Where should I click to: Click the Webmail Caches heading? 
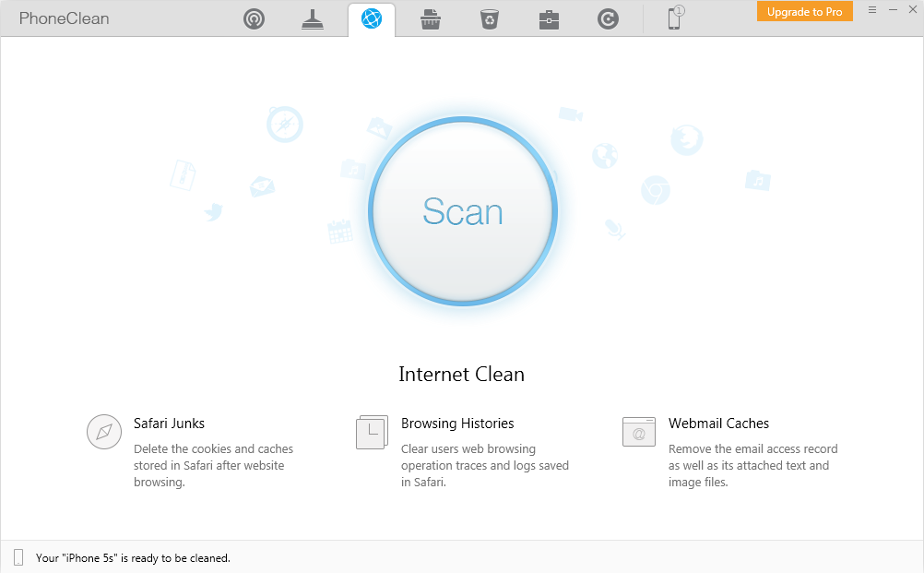coord(718,424)
